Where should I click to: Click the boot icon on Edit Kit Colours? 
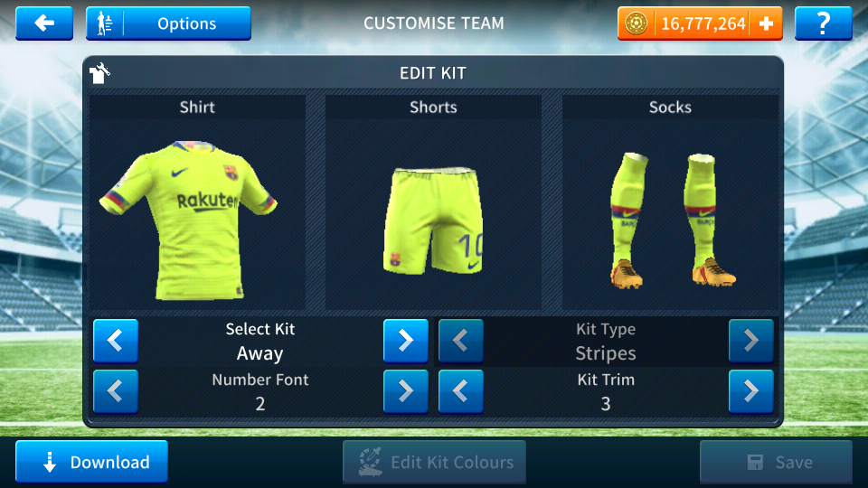(x=371, y=462)
